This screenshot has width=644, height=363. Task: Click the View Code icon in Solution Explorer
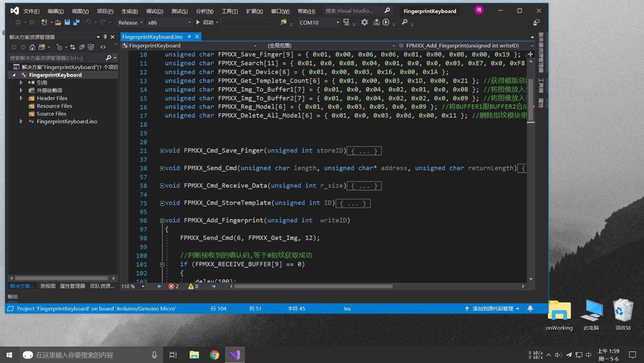[x=103, y=47]
